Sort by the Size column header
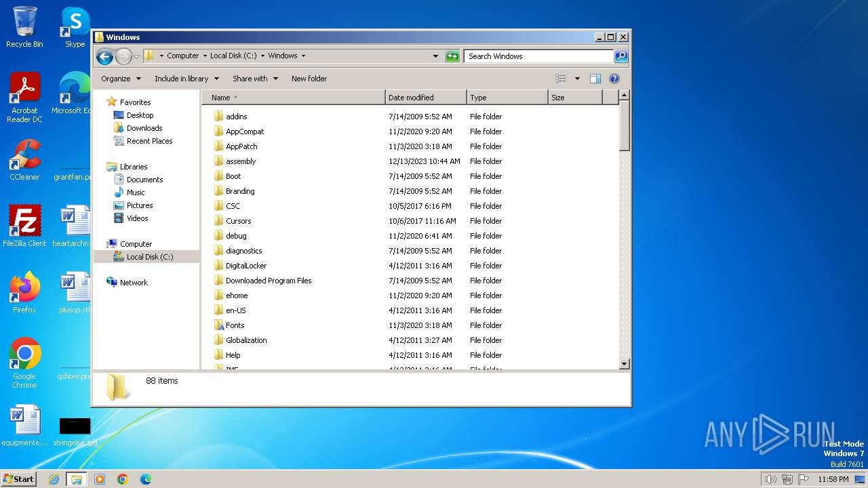This screenshot has height=488, width=868. (x=575, y=98)
